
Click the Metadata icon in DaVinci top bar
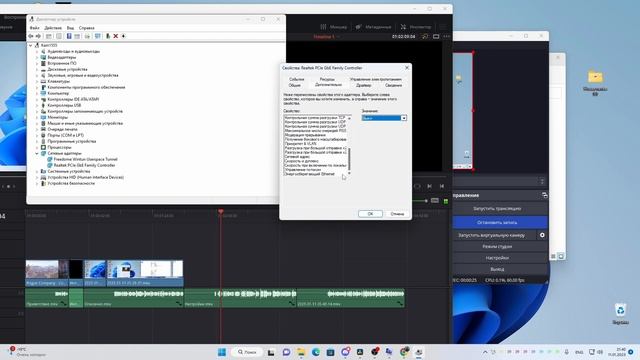[x=358, y=27]
